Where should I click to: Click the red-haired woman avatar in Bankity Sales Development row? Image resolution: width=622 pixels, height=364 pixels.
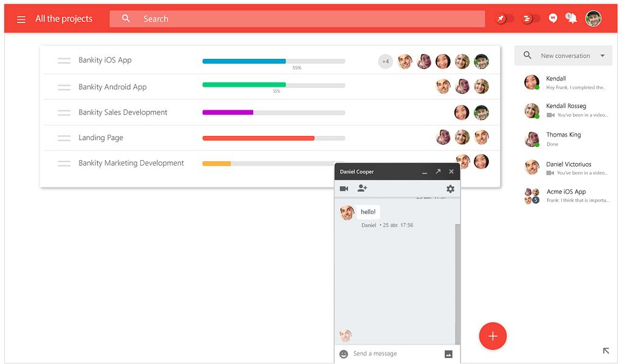click(x=462, y=112)
